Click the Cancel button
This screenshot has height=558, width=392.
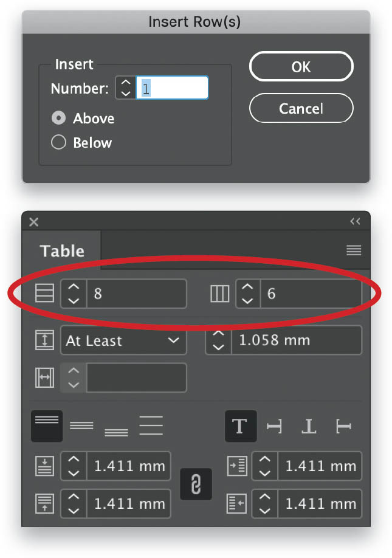tap(301, 108)
